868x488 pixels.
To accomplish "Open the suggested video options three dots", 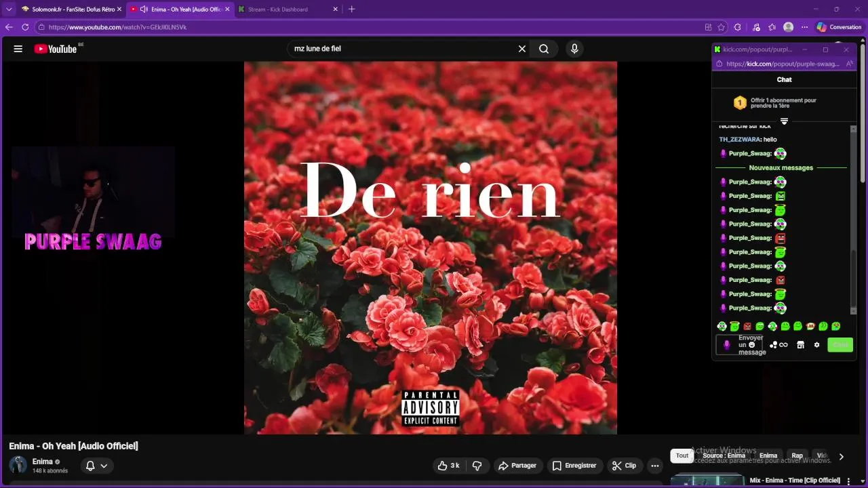I will (848, 481).
